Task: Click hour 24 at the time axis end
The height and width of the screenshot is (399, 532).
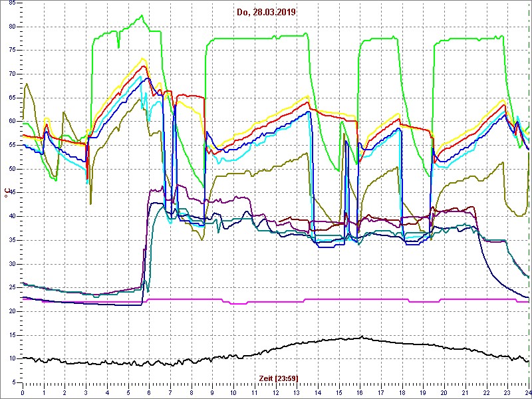Action: 527,392
